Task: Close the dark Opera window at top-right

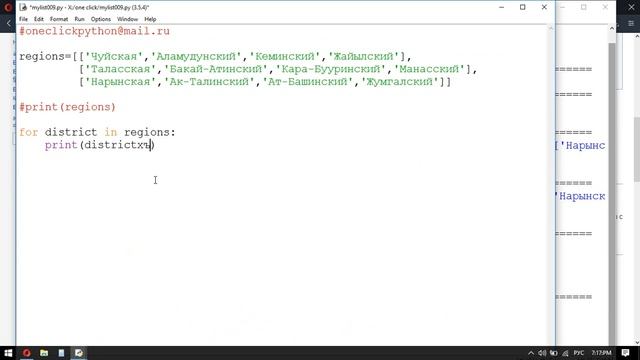Action: pos(631,7)
